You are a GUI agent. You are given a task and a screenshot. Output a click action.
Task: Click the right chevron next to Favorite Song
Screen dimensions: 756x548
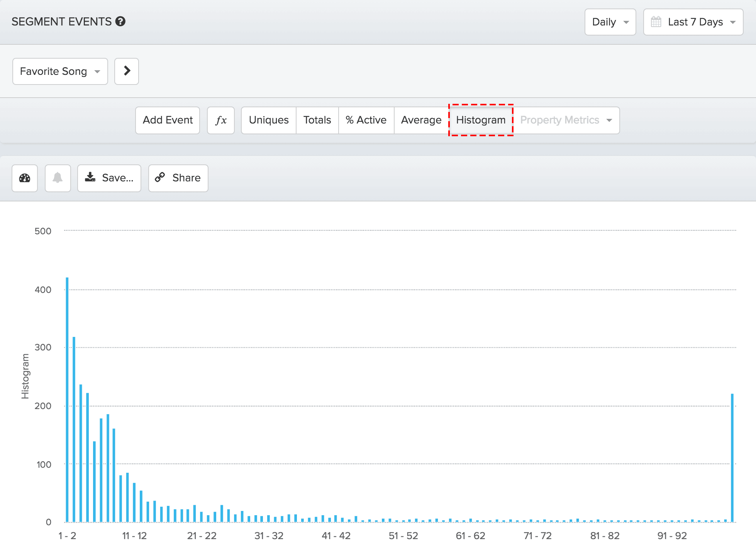(127, 71)
